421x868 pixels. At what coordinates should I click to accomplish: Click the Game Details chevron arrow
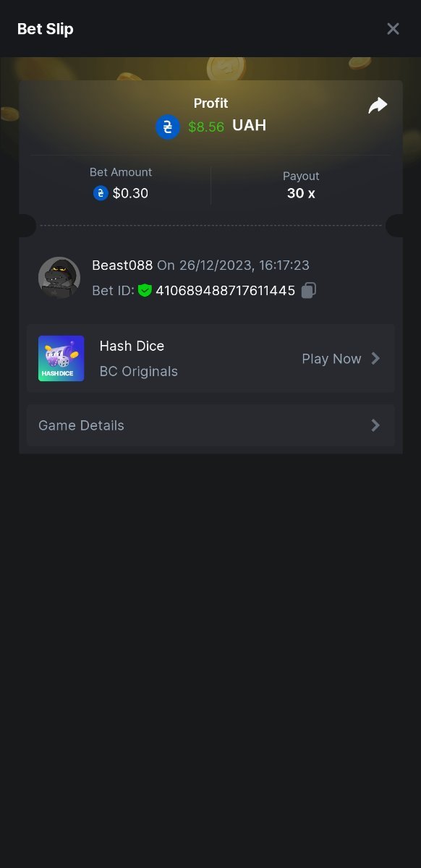375,425
